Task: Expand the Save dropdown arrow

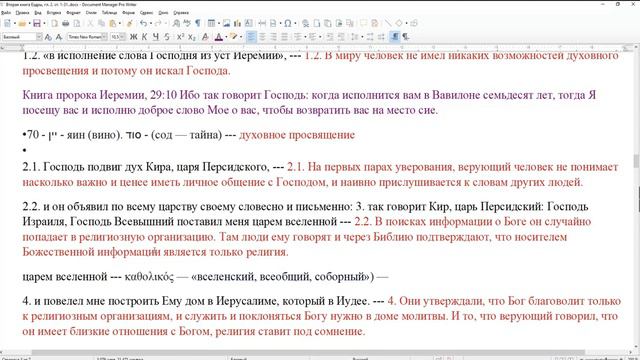Action: coord(44,23)
